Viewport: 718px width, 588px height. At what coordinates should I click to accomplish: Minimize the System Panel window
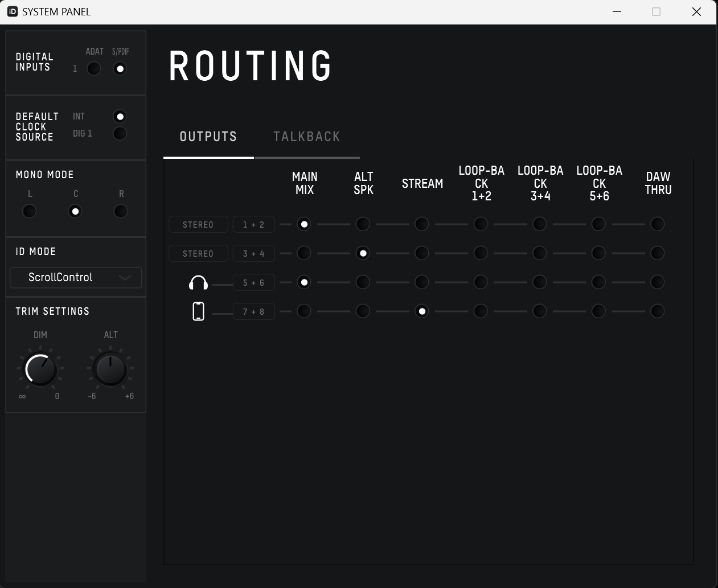[x=617, y=11]
